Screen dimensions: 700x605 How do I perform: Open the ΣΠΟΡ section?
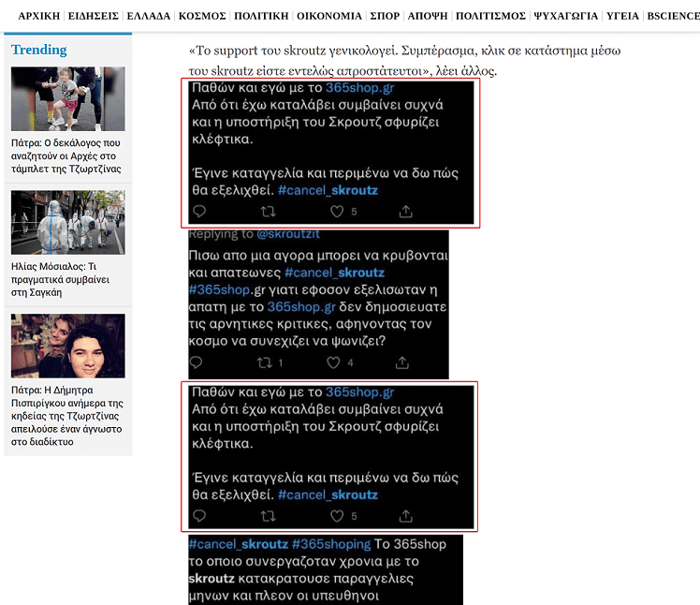click(385, 16)
